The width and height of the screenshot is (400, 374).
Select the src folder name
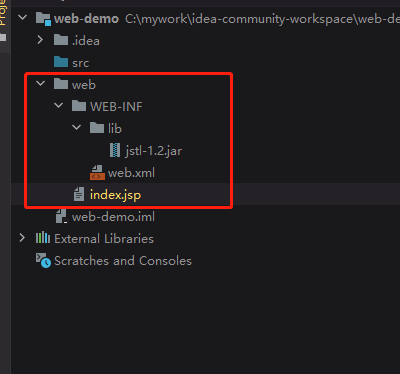pos(80,63)
